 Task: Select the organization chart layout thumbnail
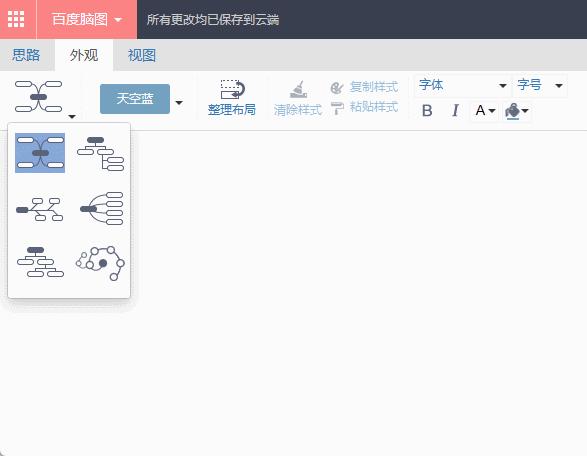click(40, 262)
